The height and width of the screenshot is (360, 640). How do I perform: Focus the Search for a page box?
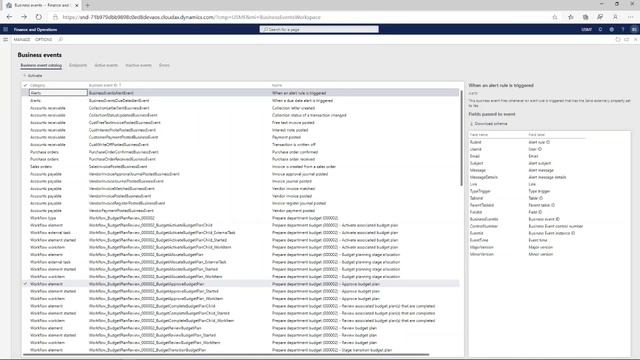coord(319,29)
